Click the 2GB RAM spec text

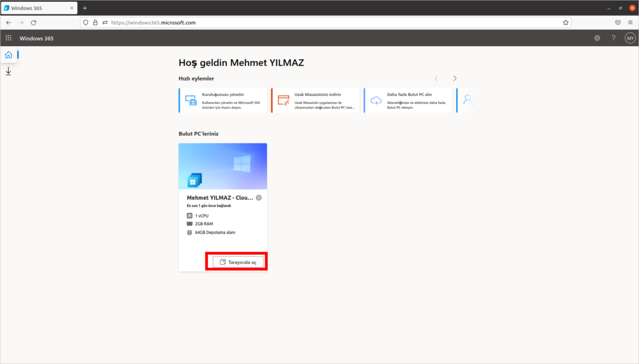coord(204,224)
